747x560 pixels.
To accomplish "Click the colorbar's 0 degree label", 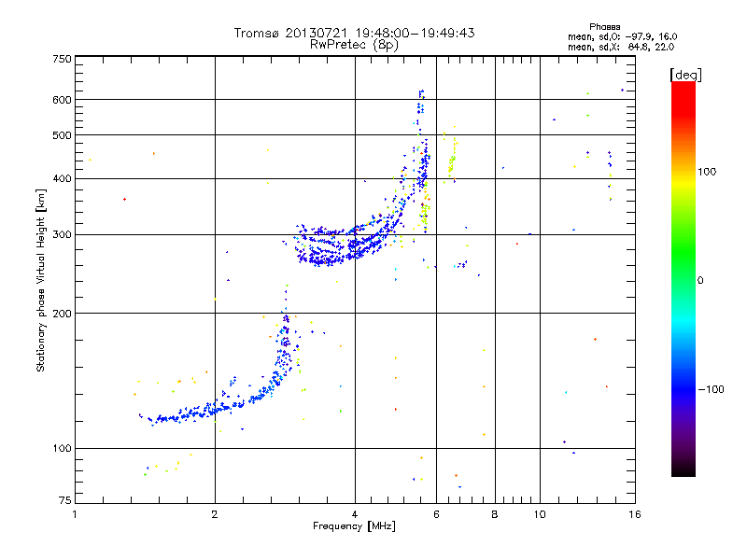I will pyautogui.click(x=700, y=281).
